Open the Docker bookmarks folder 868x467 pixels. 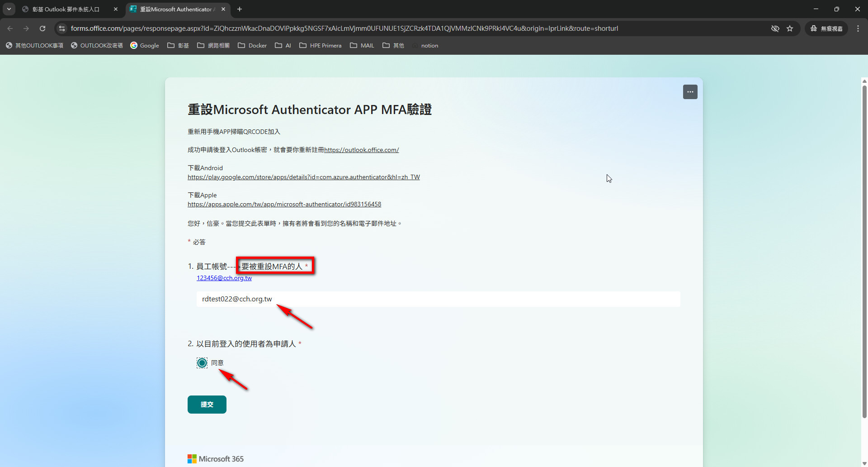[x=252, y=46]
